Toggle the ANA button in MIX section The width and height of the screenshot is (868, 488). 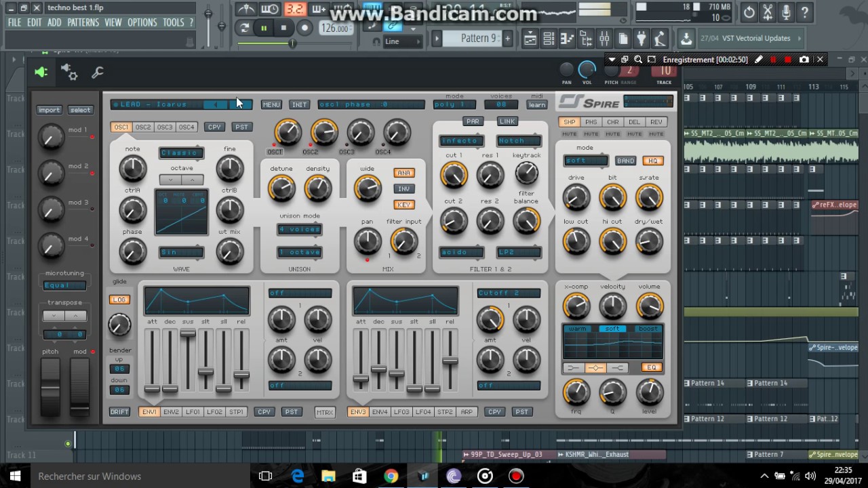[403, 173]
